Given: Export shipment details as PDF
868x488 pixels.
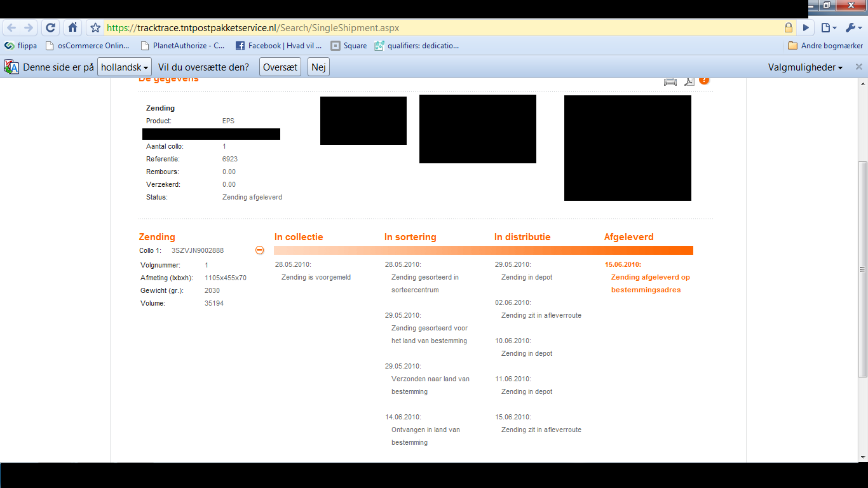Looking at the screenshot, I should click(688, 81).
